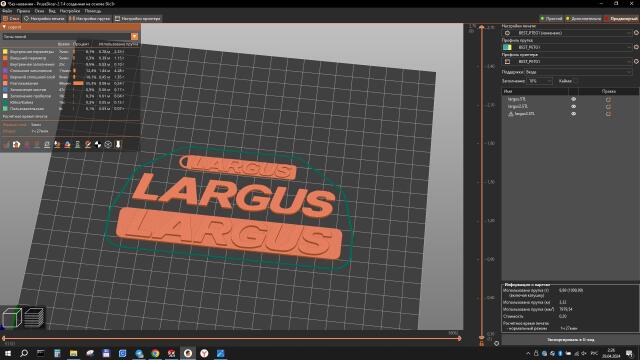Open the Правка menu
Screen dimensions: 640x360
pyautogui.click(x=23, y=11)
